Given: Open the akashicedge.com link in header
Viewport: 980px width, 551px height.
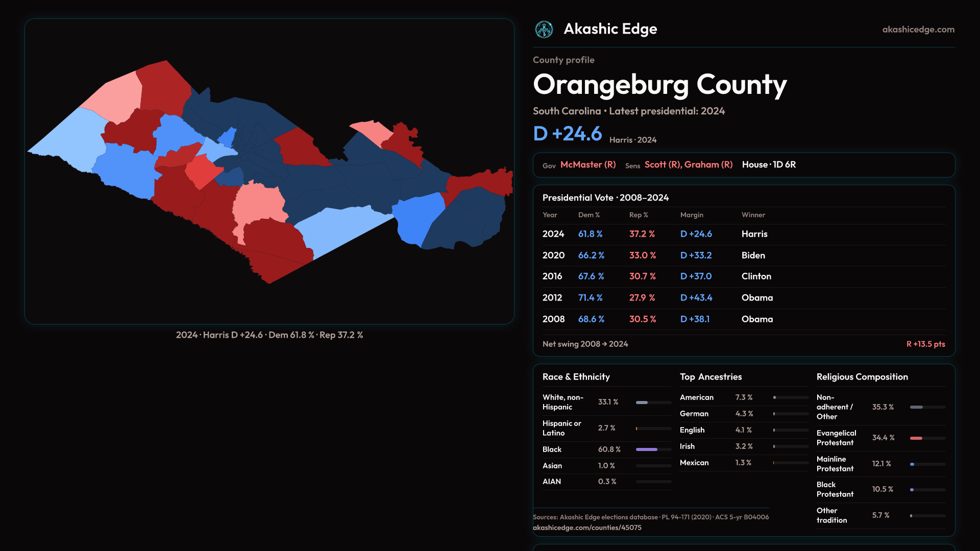Looking at the screenshot, I should pyautogui.click(x=918, y=30).
